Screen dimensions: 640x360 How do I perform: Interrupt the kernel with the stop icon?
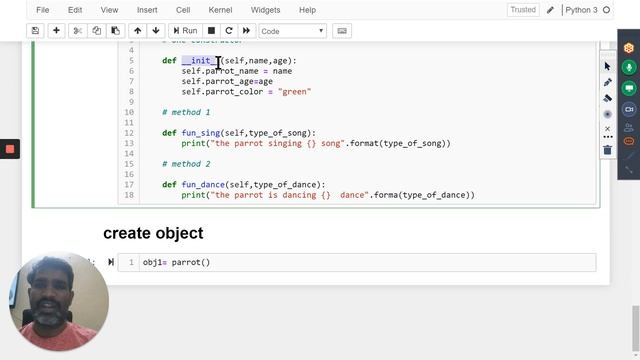point(211,31)
